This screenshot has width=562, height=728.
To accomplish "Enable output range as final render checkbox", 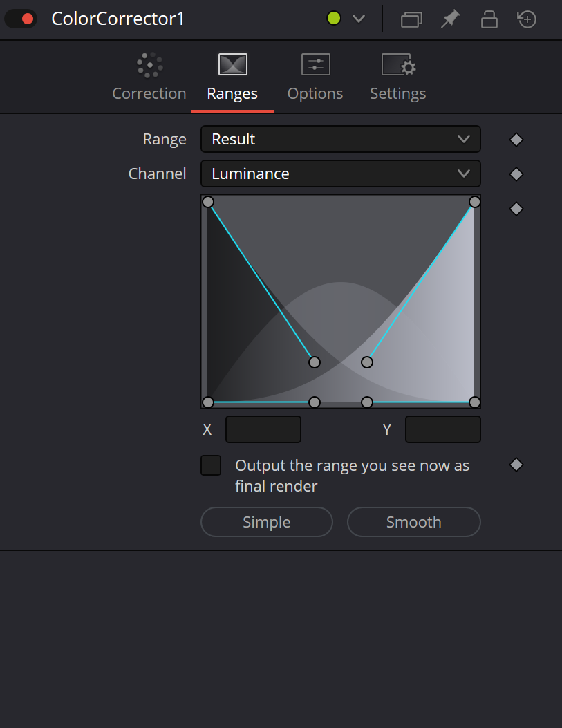I will pyautogui.click(x=211, y=465).
